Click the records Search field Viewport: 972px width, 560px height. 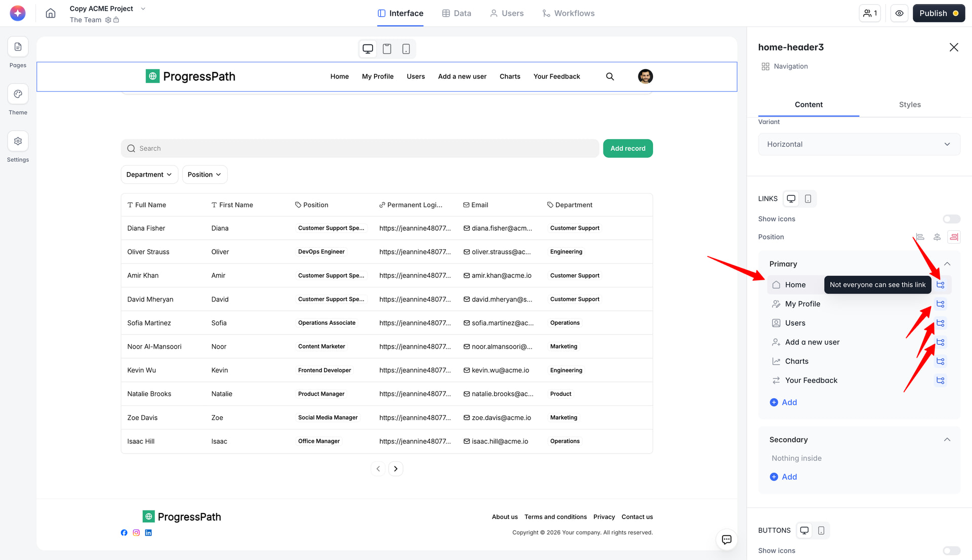click(359, 148)
